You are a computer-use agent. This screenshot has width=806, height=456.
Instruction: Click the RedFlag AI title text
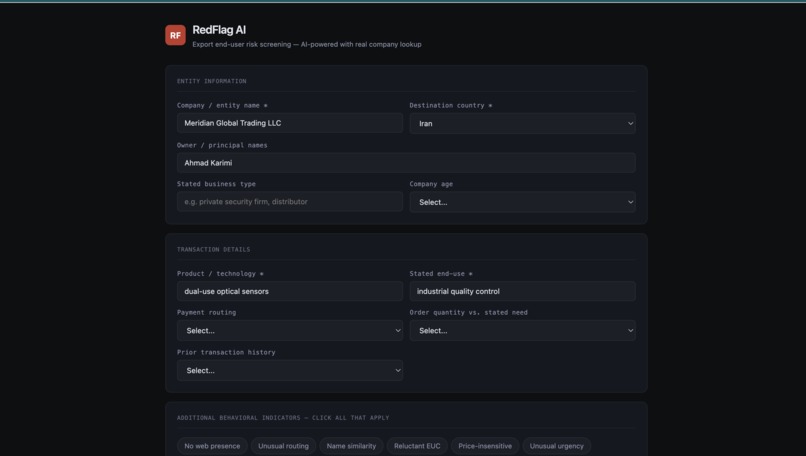pyautogui.click(x=219, y=30)
